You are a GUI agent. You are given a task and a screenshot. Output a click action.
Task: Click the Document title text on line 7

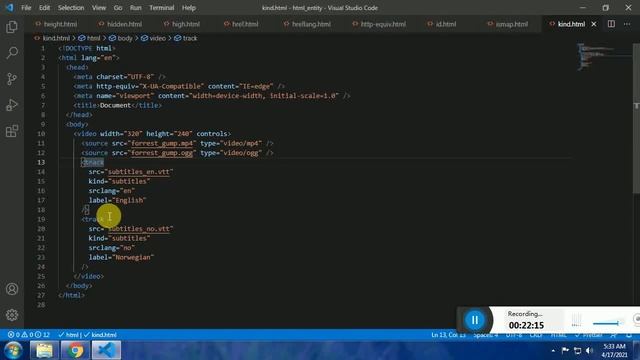point(116,105)
